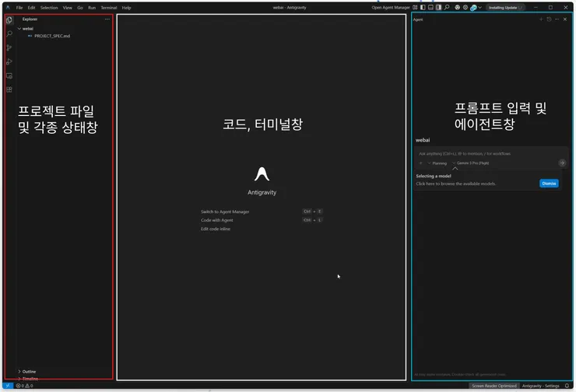This screenshot has width=576, height=392.
Task: Open the Gemini 3 Pro model dropdown
Action: point(471,163)
